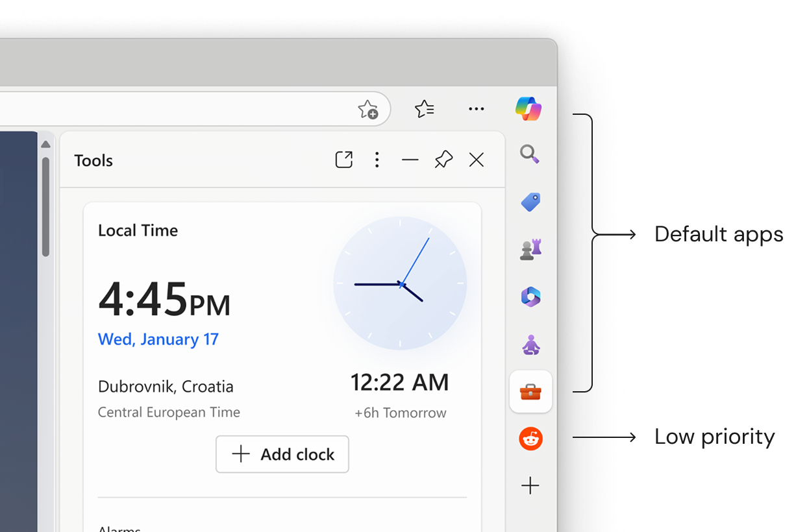Image resolution: width=796 pixels, height=532 pixels.
Task: Select the Tools toolbox sidebar icon
Action: coord(531,391)
